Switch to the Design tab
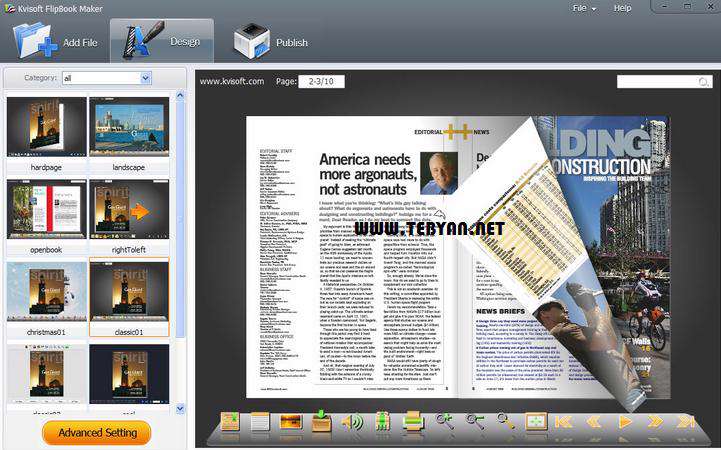Image resolution: width=721 pixels, height=450 pixels. click(162, 41)
